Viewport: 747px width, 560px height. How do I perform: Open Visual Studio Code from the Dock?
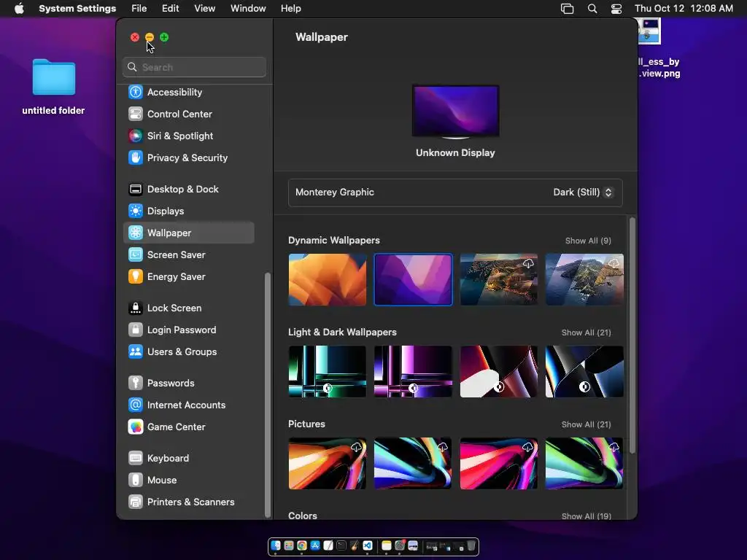368,545
